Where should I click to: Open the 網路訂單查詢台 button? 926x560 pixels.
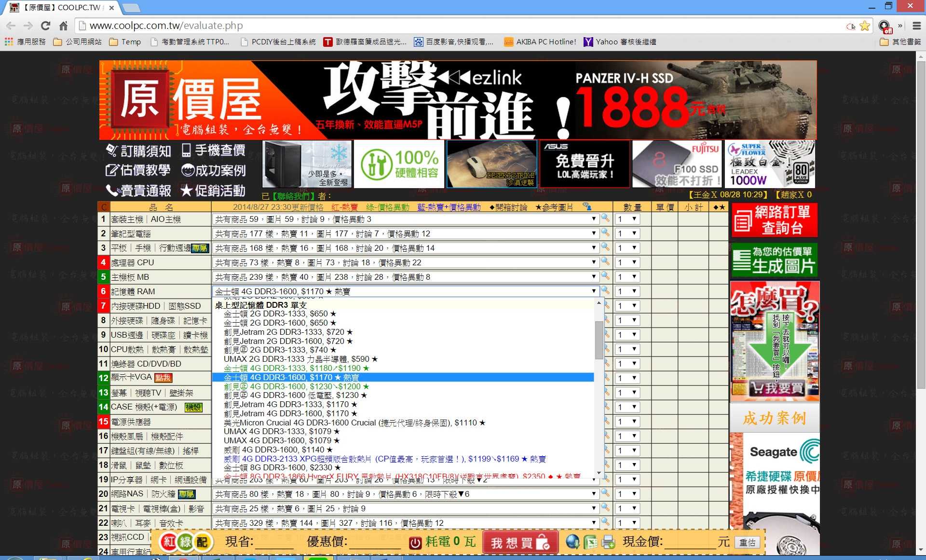tap(774, 220)
